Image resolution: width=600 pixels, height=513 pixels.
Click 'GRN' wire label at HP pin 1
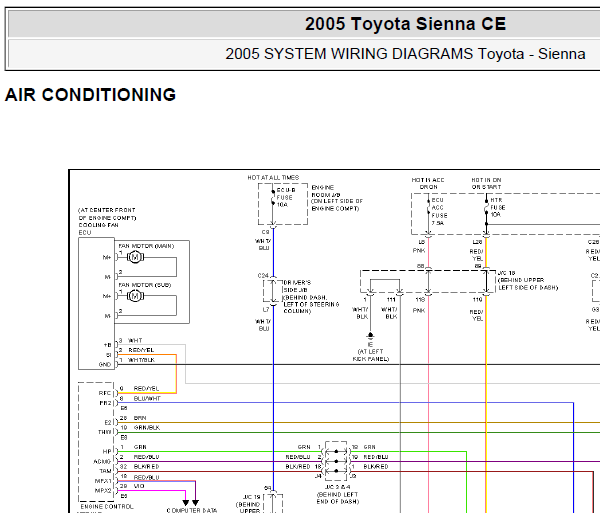140,447
